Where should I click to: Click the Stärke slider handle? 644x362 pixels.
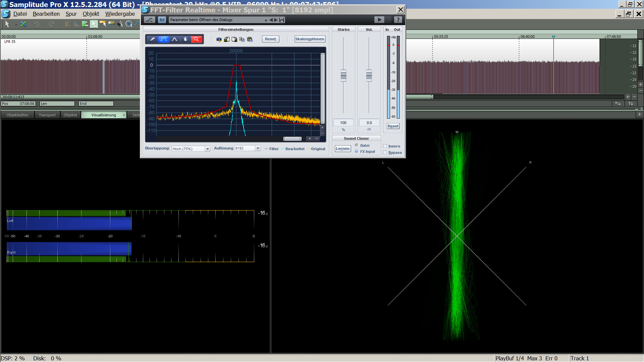click(x=343, y=75)
